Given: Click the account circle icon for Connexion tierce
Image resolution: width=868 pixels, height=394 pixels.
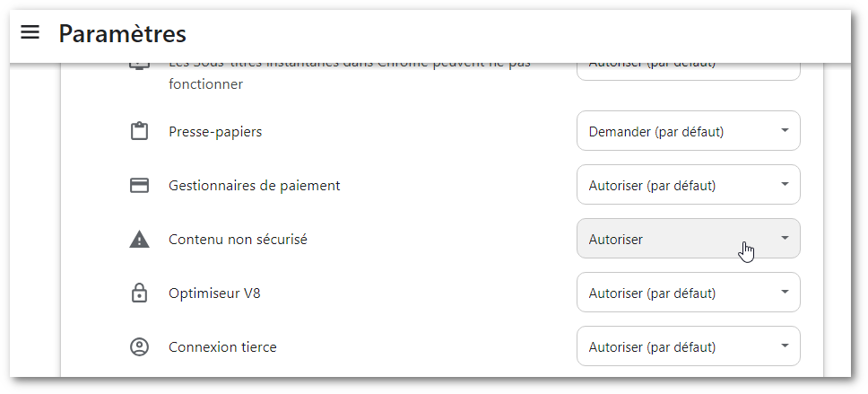Looking at the screenshot, I should 139,347.
